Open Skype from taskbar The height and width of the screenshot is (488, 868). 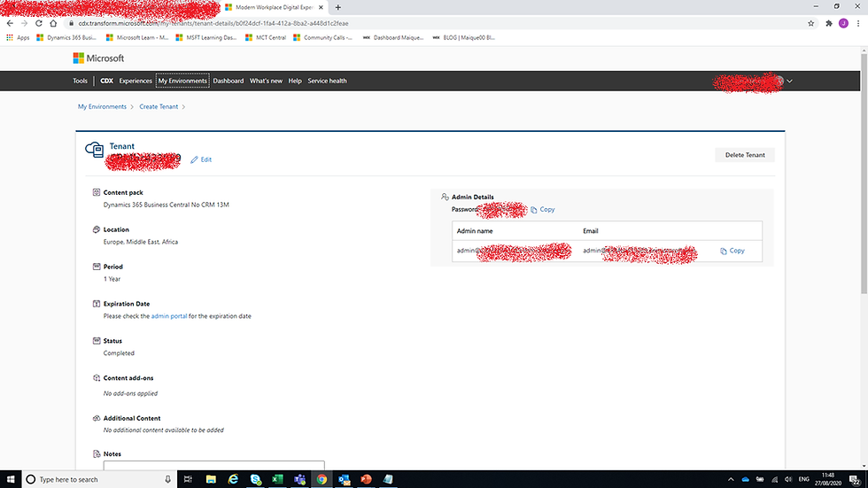tap(255, 479)
